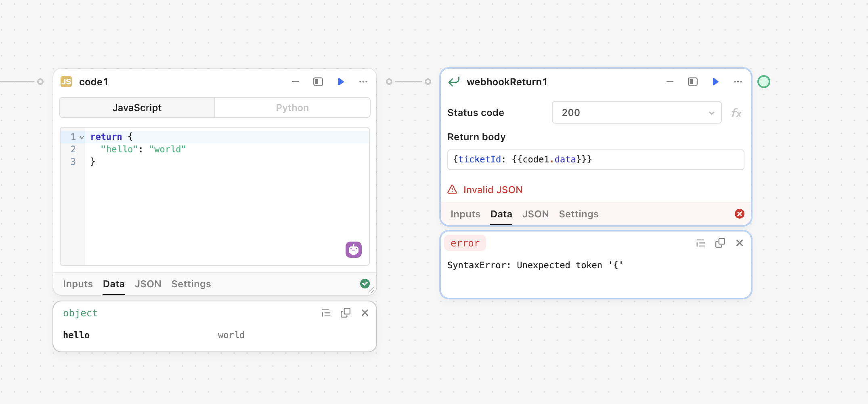Switch to the Python tab
The image size is (868, 404).
coord(292,107)
